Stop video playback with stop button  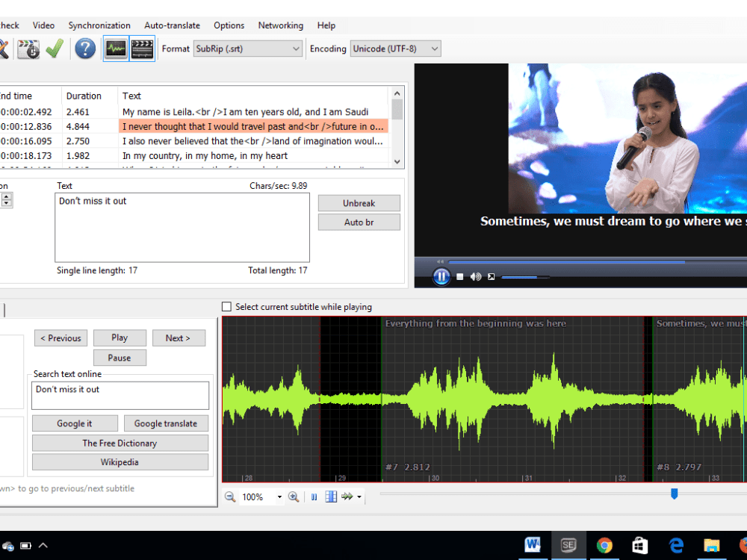[x=459, y=276]
